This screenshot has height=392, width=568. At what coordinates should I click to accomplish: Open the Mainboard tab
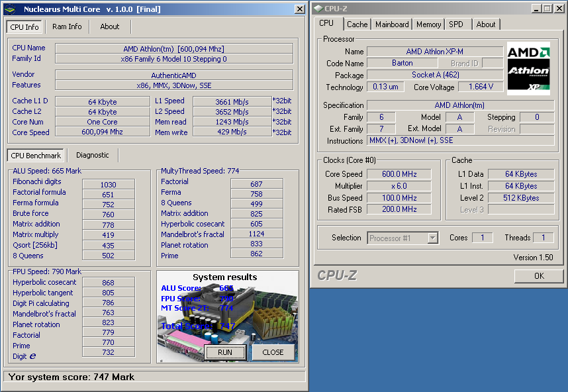click(392, 24)
